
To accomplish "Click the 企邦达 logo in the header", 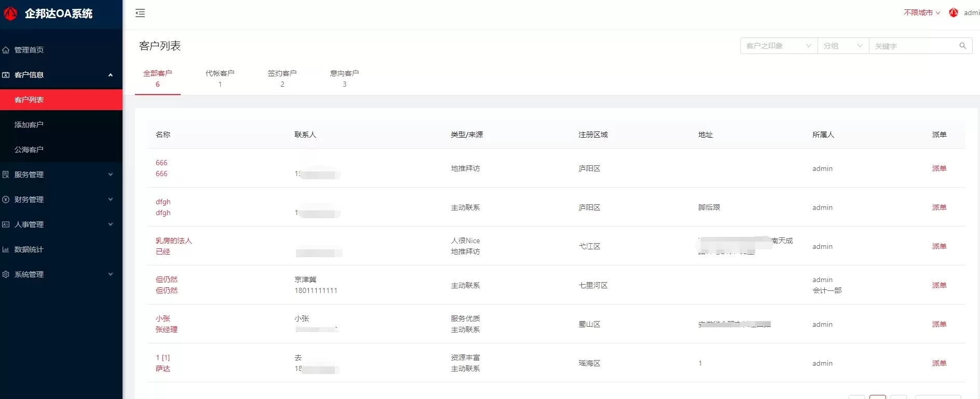I will pos(11,14).
